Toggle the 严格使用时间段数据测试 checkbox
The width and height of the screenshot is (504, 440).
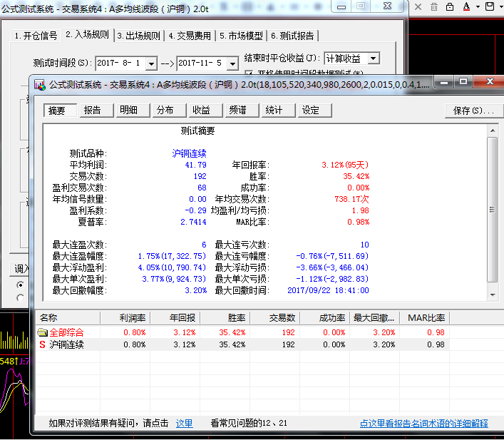[x=249, y=73]
